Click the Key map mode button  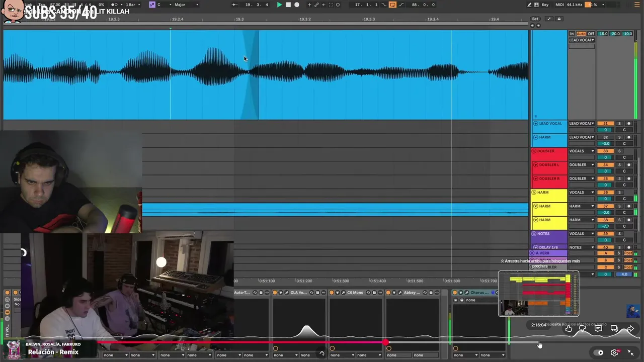(x=545, y=5)
